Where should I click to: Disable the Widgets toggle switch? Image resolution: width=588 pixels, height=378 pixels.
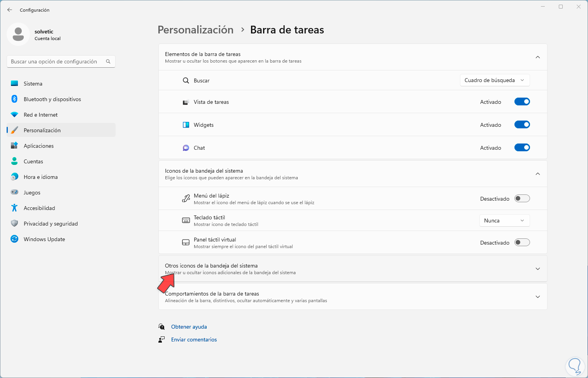pos(522,125)
